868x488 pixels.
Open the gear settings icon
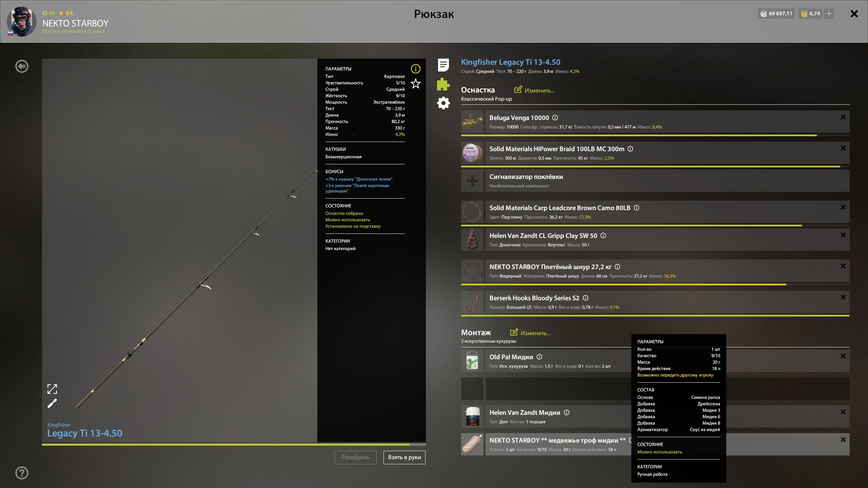(x=443, y=103)
